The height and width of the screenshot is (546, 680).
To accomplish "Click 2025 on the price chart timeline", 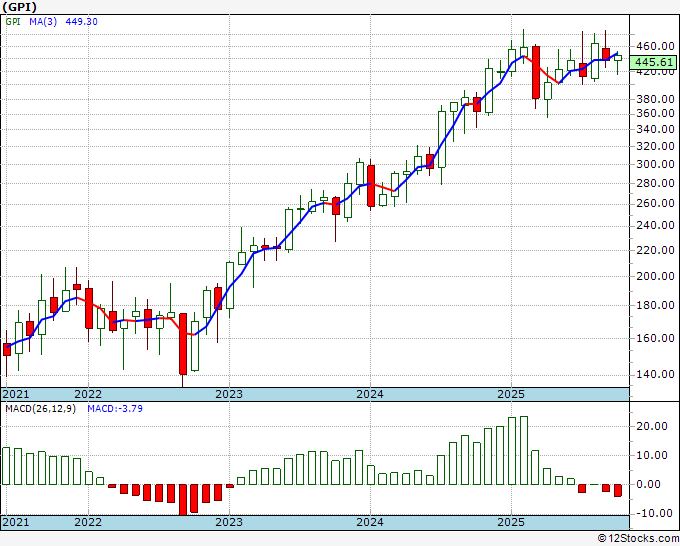I will (x=511, y=394).
